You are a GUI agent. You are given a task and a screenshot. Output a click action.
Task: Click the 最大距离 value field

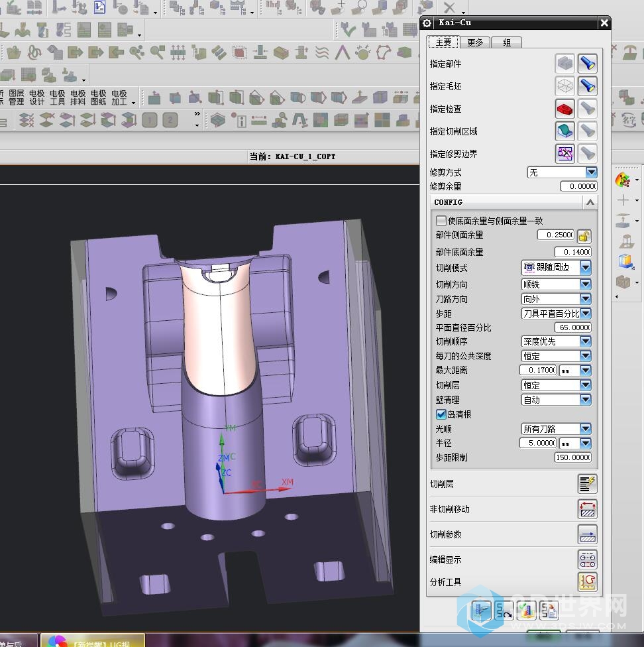coord(538,370)
